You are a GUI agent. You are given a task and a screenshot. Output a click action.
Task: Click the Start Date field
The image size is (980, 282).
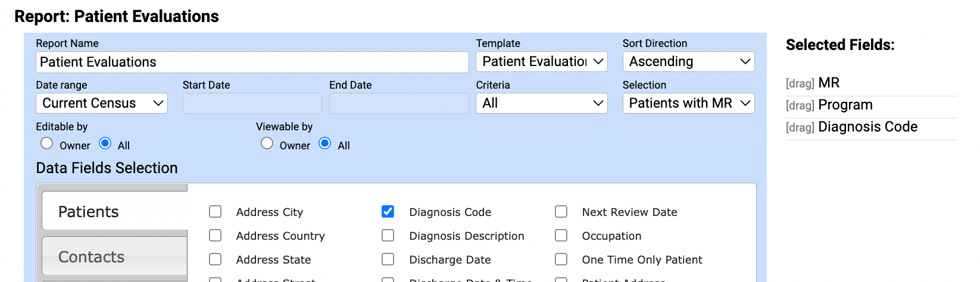point(252,104)
